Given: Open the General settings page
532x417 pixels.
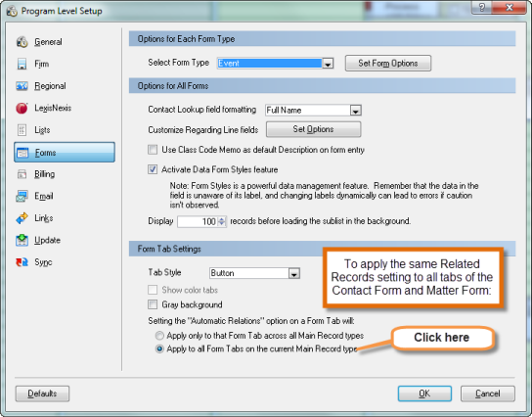Looking at the screenshot, I should click(x=48, y=42).
